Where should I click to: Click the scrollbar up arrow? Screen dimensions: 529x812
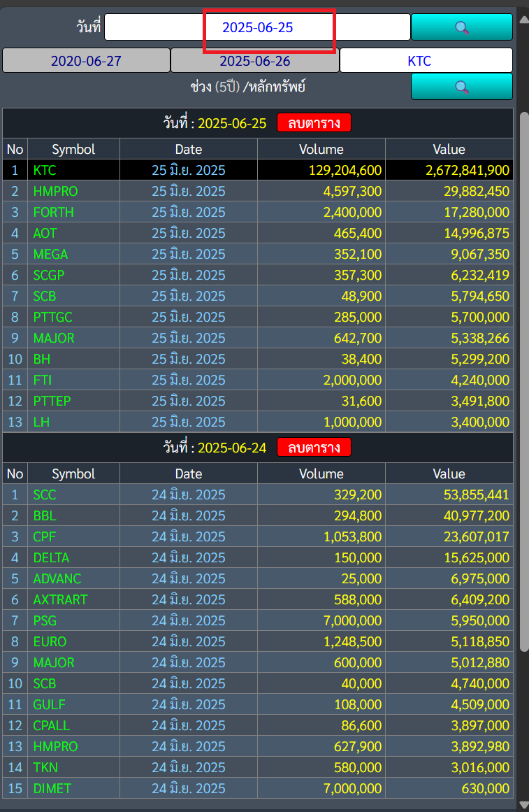point(524,20)
